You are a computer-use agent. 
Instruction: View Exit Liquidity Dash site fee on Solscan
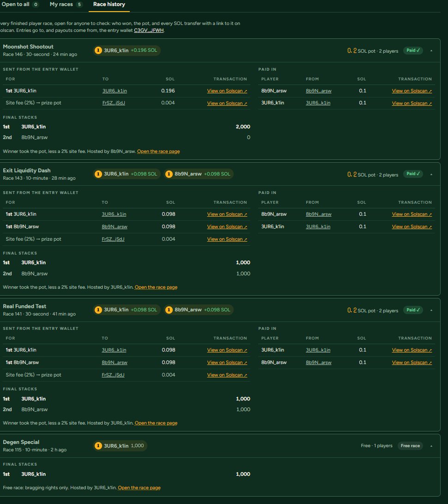pos(227,239)
